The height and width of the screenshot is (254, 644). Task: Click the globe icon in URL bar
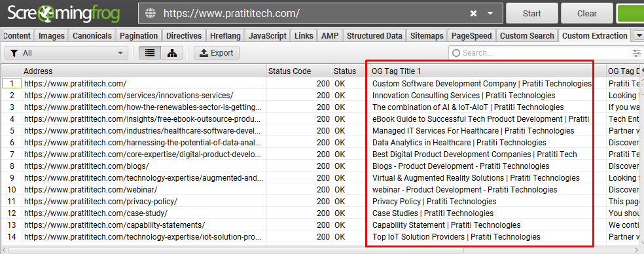pyautogui.click(x=151, y=14)
